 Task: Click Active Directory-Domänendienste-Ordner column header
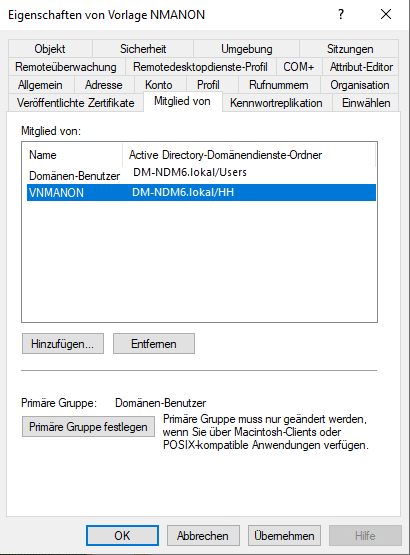(x=249, y=155)
